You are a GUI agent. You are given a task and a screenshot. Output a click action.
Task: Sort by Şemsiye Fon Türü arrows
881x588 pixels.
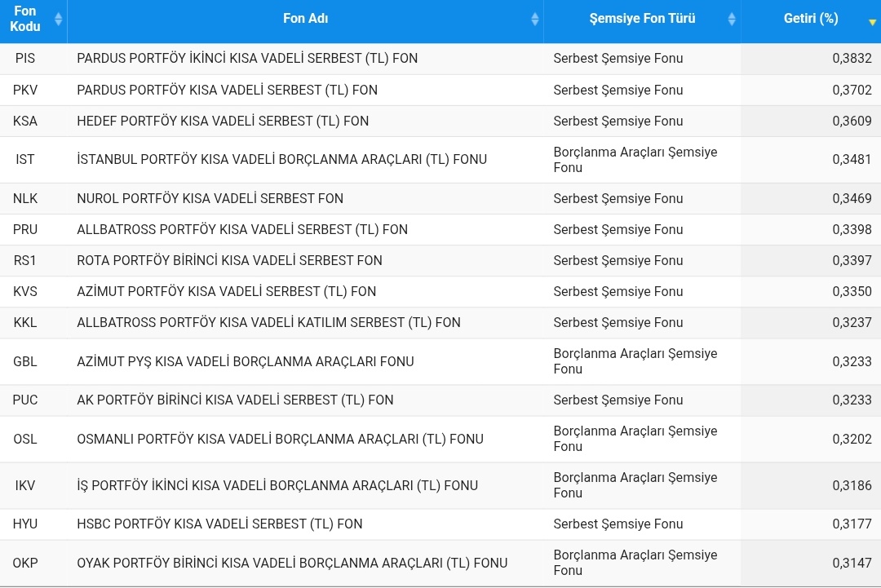point(732,19)
